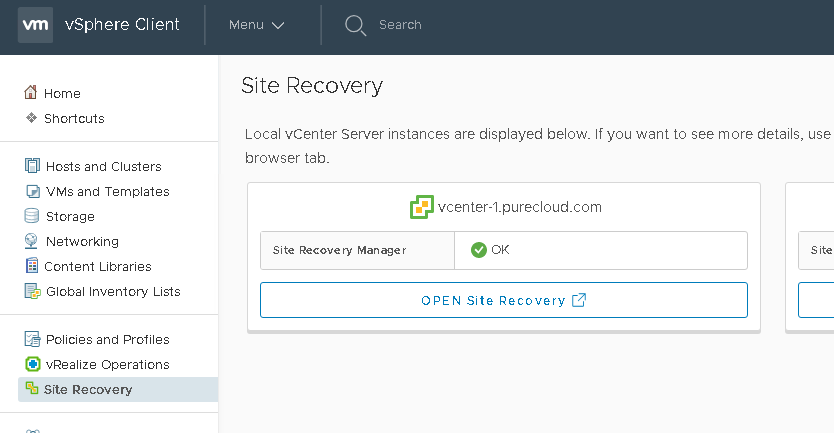Click the Global Inventory Lists icon
The height and width of the screenshot is (433, 834).
[x=32, y=291]
